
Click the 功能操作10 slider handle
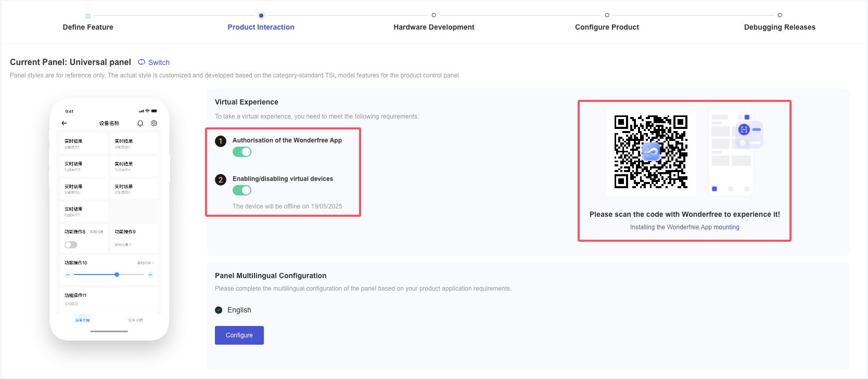click(117, 275)
